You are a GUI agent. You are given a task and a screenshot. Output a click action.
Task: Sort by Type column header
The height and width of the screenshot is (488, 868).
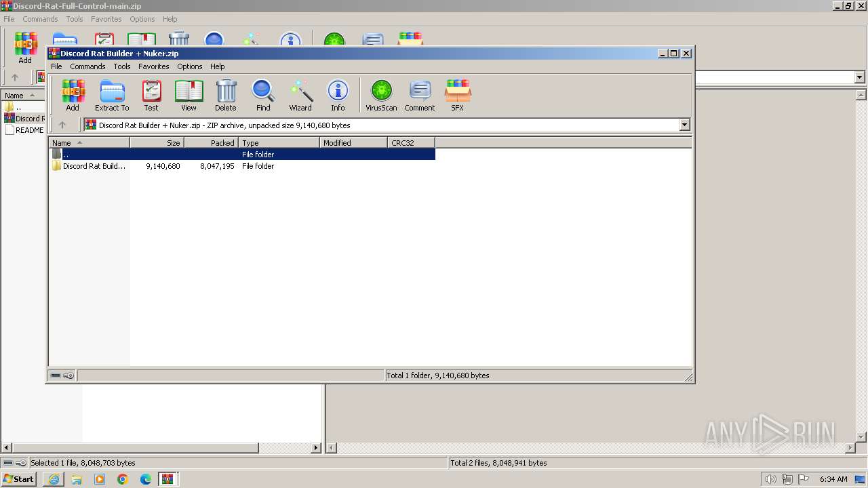tap(279, 143)
